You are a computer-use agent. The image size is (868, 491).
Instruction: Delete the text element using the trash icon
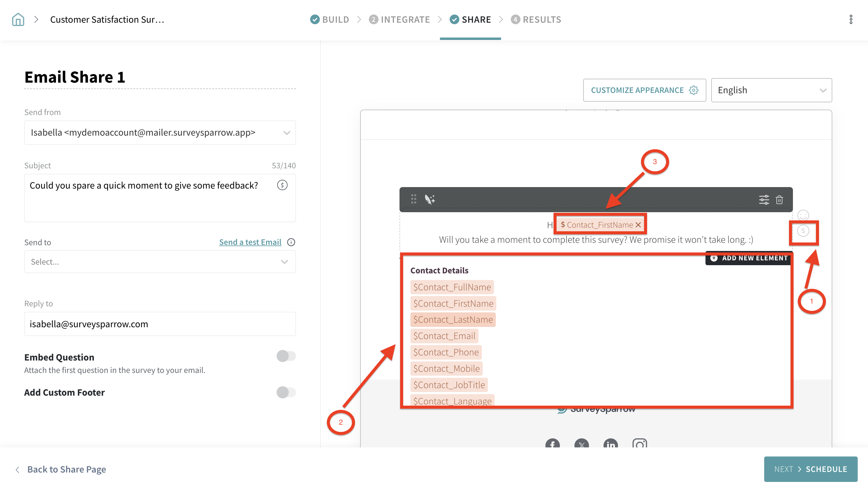(780, 199)
